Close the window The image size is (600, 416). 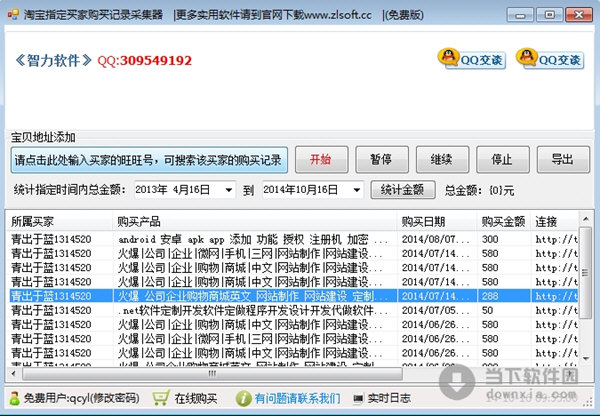click(579, 15)
